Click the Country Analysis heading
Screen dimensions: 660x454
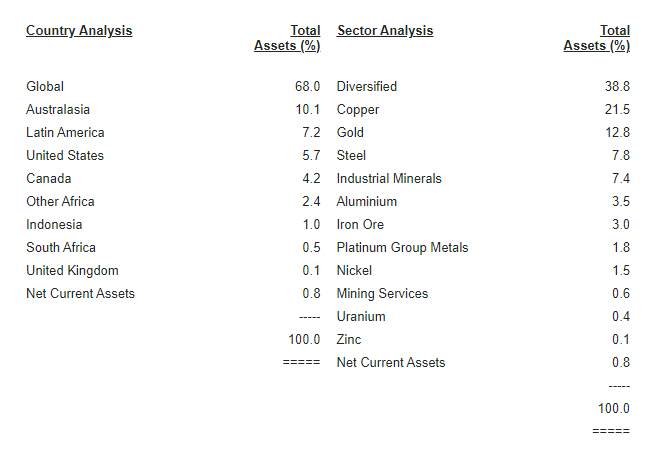coord(79,30)
